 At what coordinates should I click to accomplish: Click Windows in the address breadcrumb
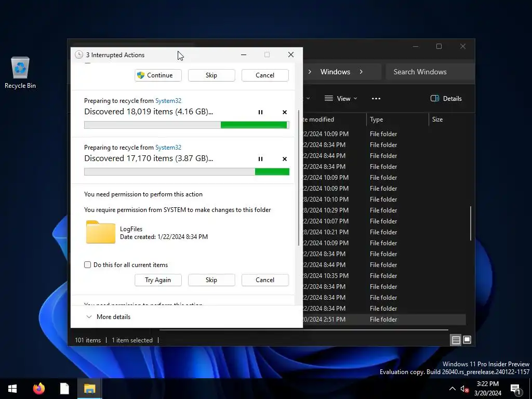(x=335, y=72)
